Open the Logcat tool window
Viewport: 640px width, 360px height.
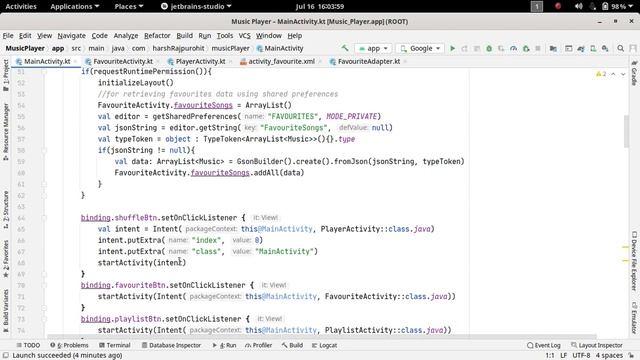[x=324, y=345]
